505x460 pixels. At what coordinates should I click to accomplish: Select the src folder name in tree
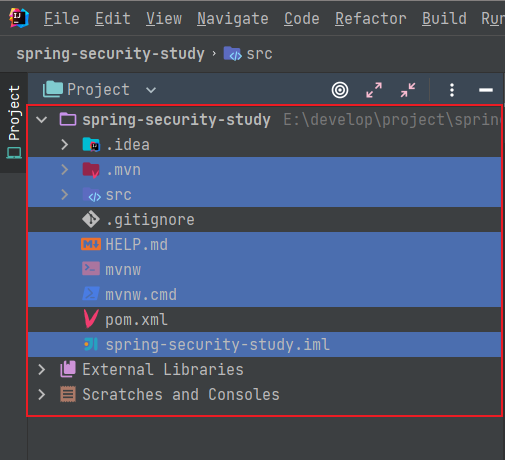[x=119, y=195]
